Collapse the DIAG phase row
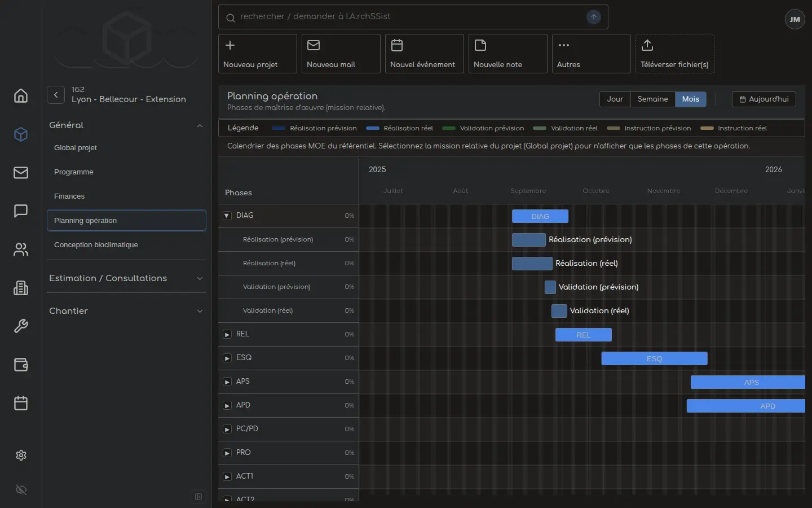The width and height of the screenshot is (812, 508). (x=227, y=216)
